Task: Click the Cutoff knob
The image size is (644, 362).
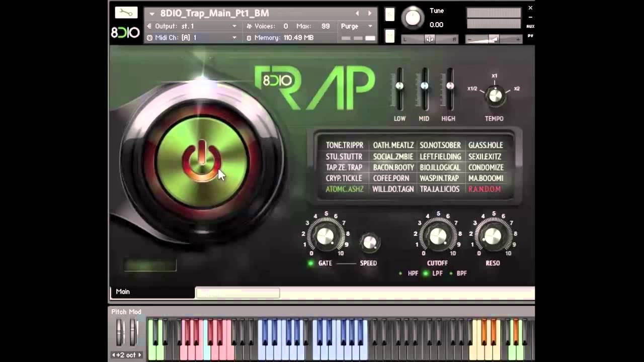Action: pos(438,236)
